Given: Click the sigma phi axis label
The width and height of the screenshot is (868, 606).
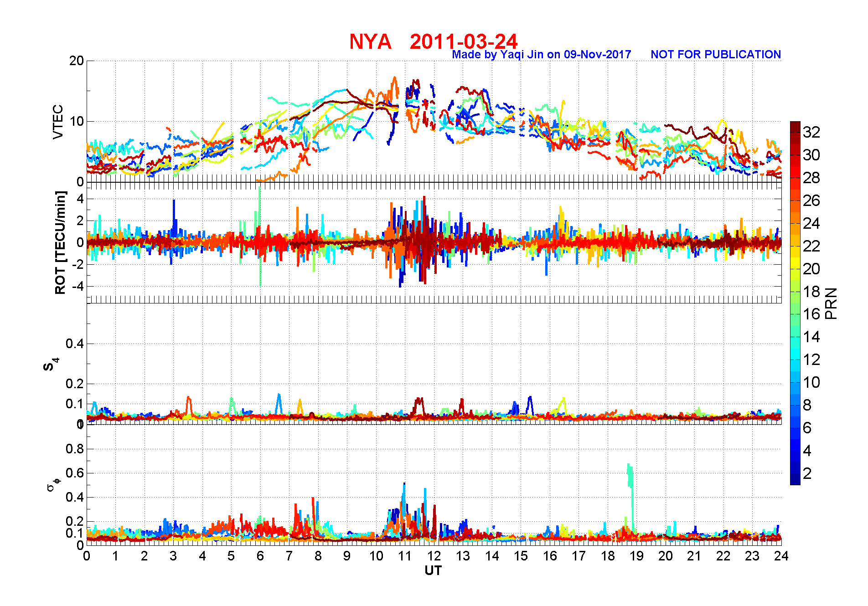Looking at the screenshot, I should tap(53, 484).
